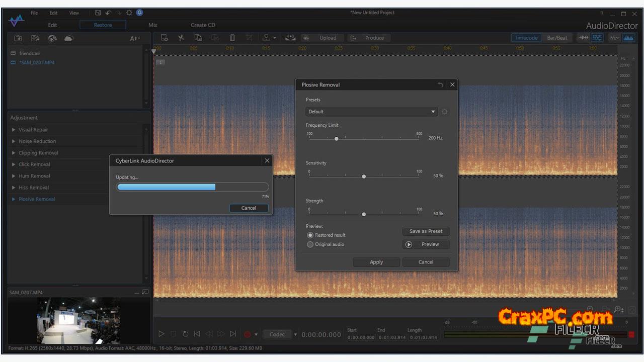Viewport: 644px width, 362px height.
Task: Open preferences with the gear icon
Action: coord(129,13)
